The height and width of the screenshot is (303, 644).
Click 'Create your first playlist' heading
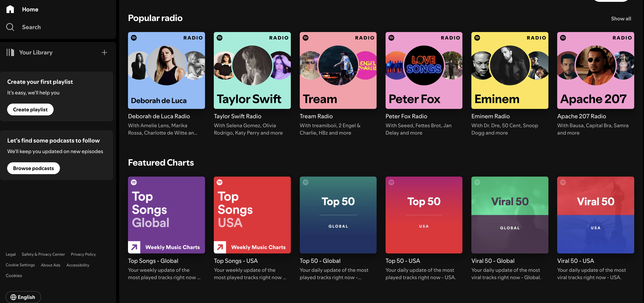tap(40, 82)
